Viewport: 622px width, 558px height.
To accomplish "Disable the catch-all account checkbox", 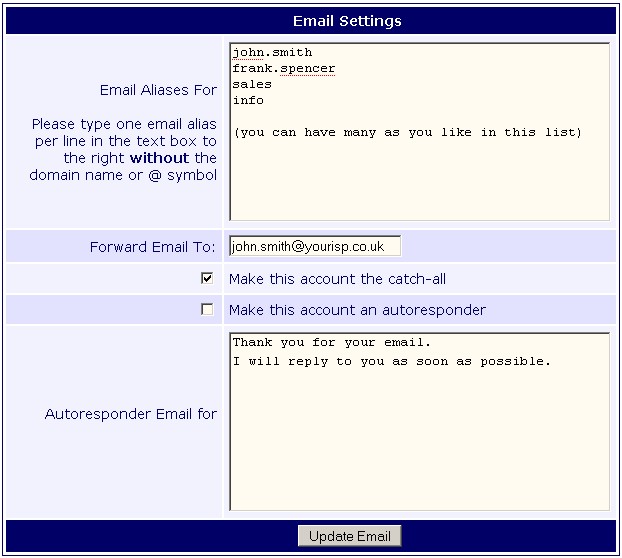I will pos(207,278).
